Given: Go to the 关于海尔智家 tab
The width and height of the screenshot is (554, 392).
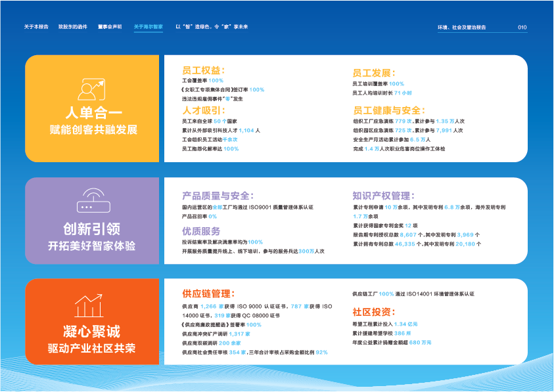Looking at the screenshot, I should (x=148, y=27).
